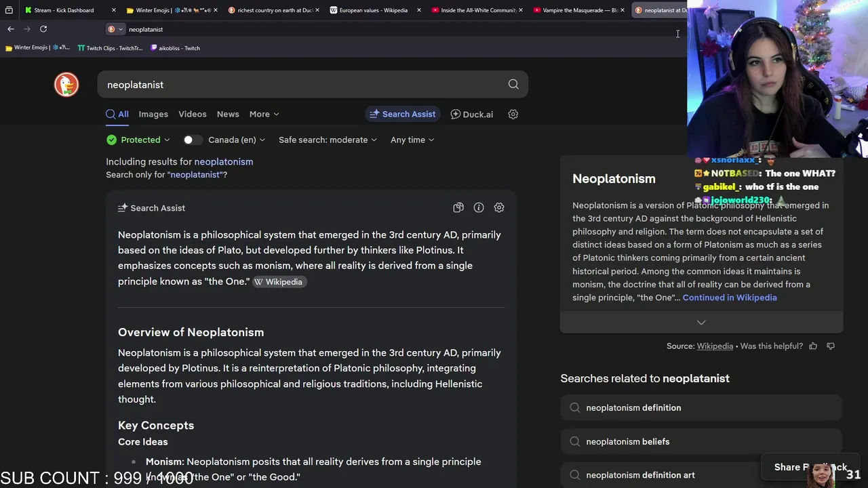Screen dimensions: 868x488
Task: Copy the Search Assist answer
Action: (458, 208)
